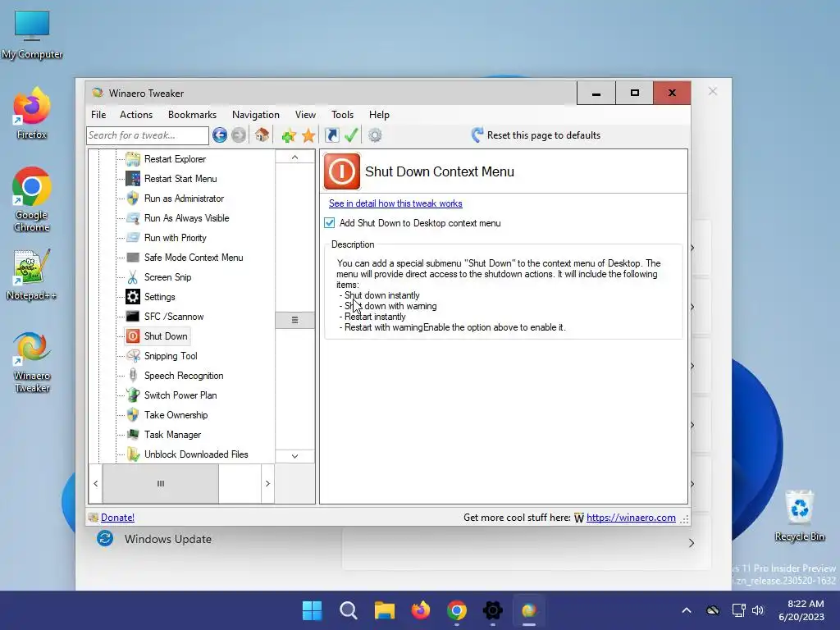Open bookmarks via gold star icon
The height and width of the screenshot is (630, 840).
(308, 135)
